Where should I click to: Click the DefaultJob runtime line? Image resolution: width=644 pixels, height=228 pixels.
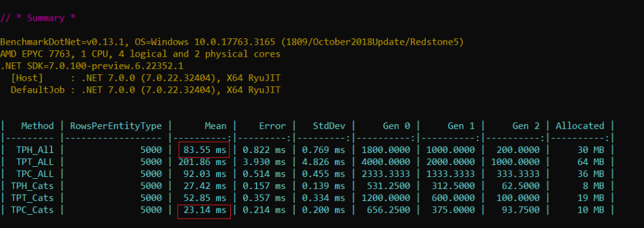coord(146,89)
